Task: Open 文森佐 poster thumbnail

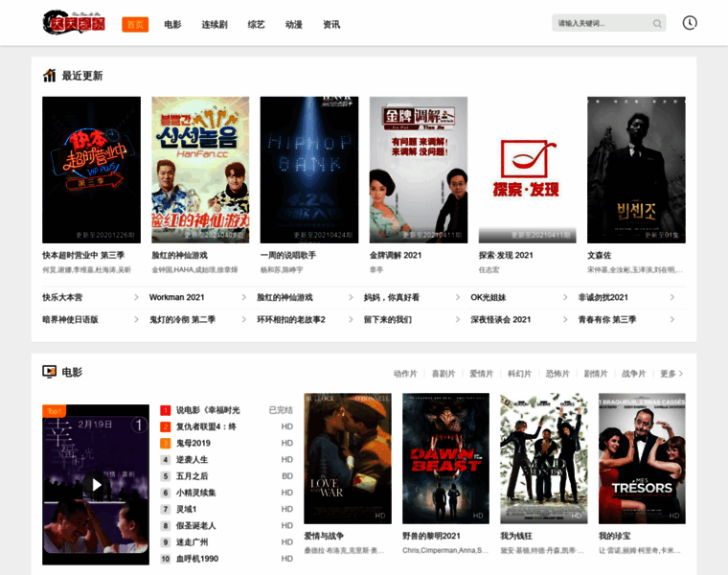Action: 636,170
